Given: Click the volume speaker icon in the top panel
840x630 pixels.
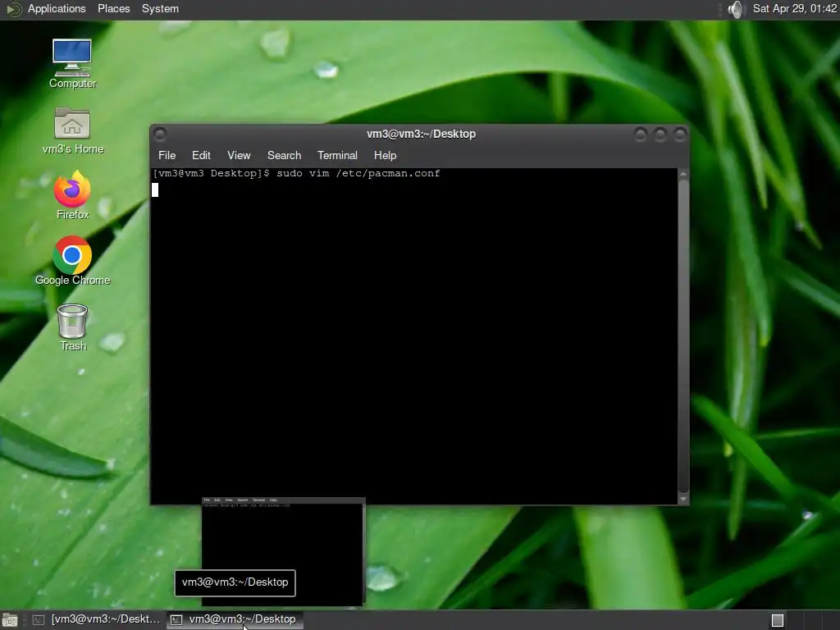Looking at the screenshot, I should (x=737, y=9).
